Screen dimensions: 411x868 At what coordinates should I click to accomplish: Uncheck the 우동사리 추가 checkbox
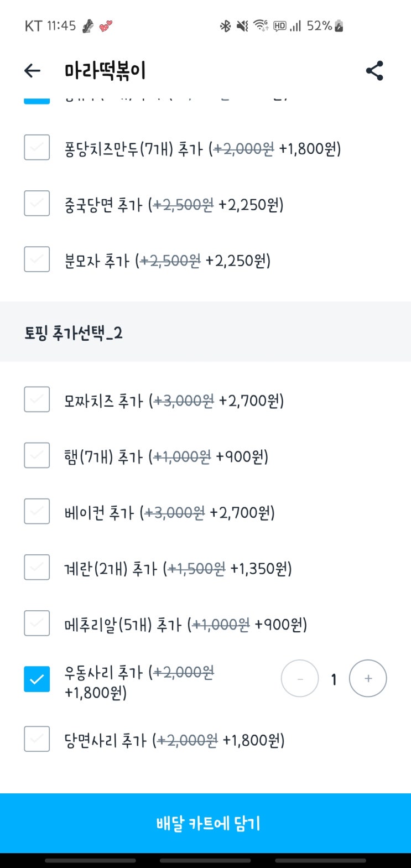click(x=37, y=679)
